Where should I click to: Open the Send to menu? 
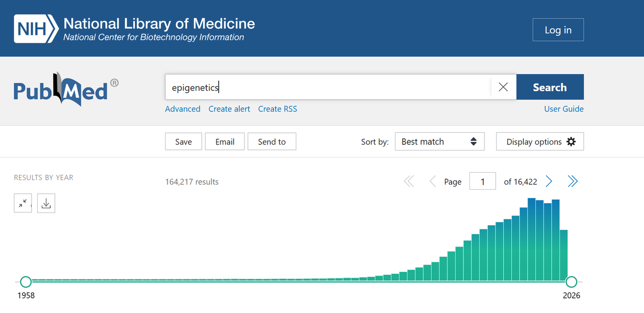pyautogui.click(x=272, y=141)
